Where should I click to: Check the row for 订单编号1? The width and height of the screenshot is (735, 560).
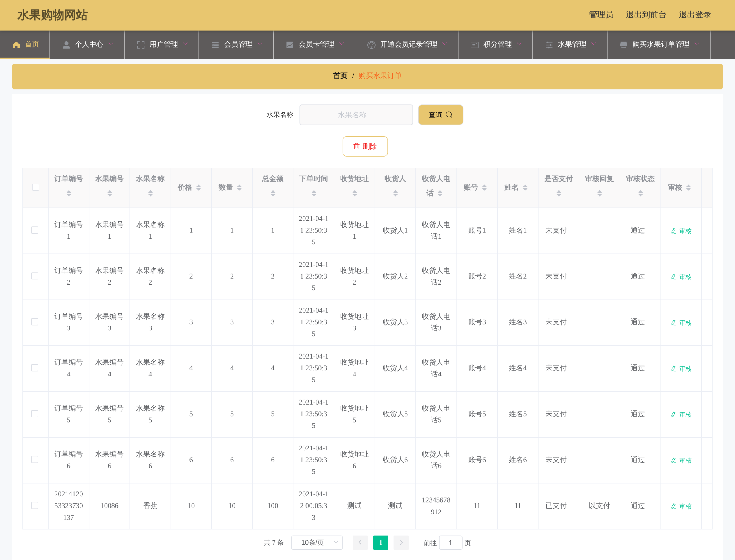tap(35, 230)
